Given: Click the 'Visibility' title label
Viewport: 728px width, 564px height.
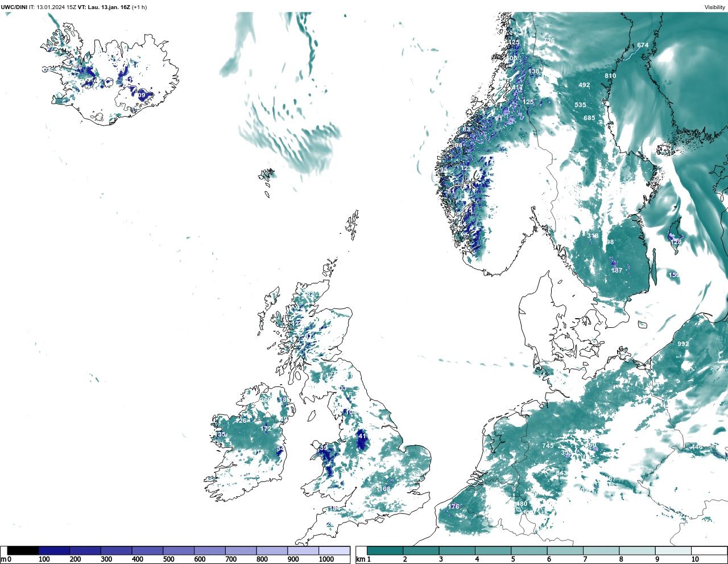Looking at the screenshot, I should click(715, 7).
